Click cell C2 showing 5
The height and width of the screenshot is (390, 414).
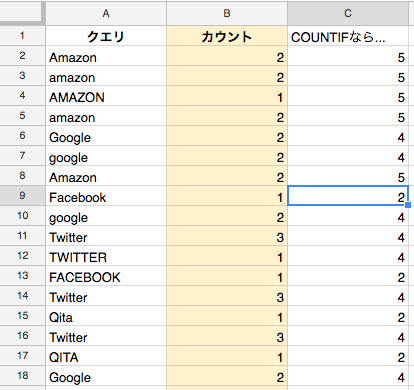348,56
